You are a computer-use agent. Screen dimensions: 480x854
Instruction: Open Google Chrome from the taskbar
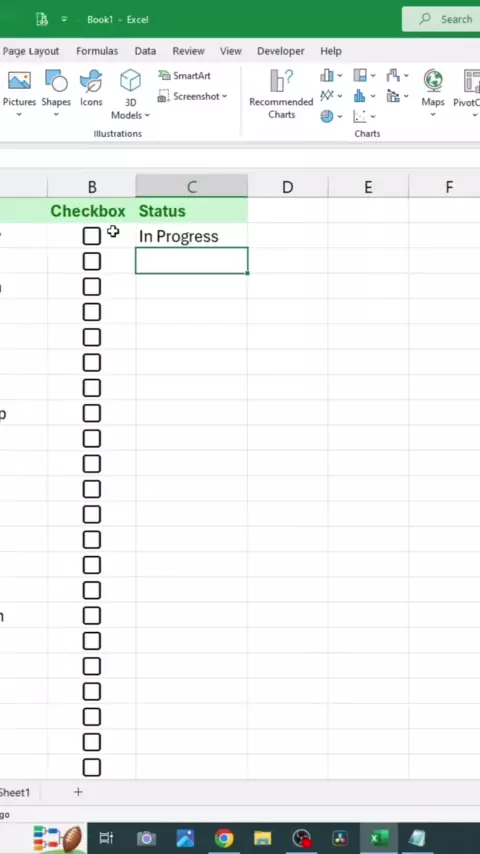pyautogui.click(x=224, y=838)
